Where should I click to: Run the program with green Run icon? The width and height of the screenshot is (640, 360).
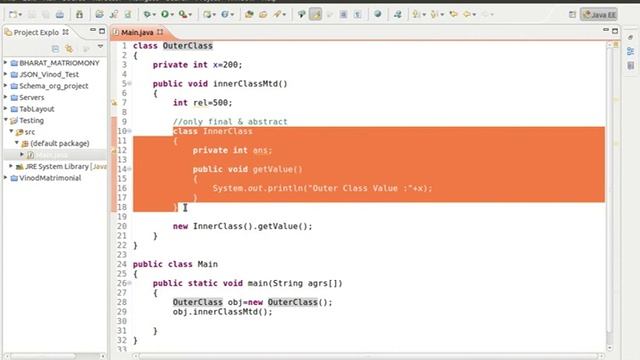pos(164,15)
